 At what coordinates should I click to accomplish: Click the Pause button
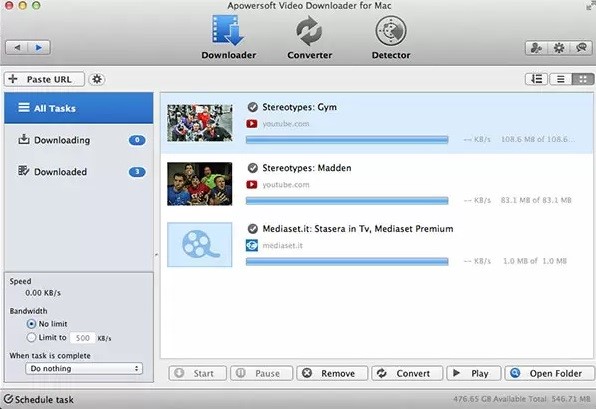pyautogui.click(x=262, y=373)
